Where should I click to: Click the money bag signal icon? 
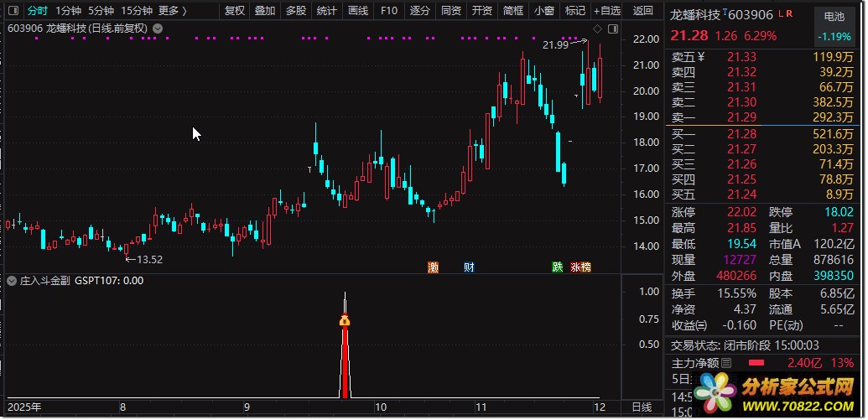(345, 320)
